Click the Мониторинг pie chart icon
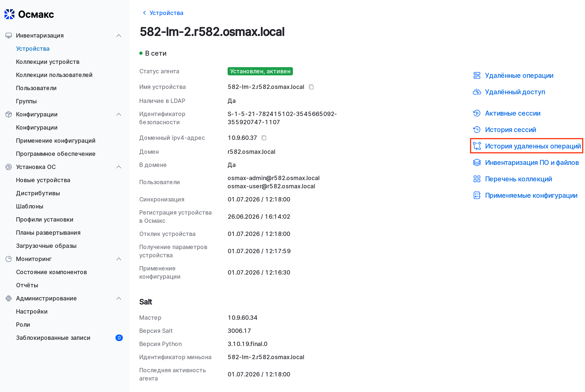This screenshot has width=585, height=392. click(8, 259)
